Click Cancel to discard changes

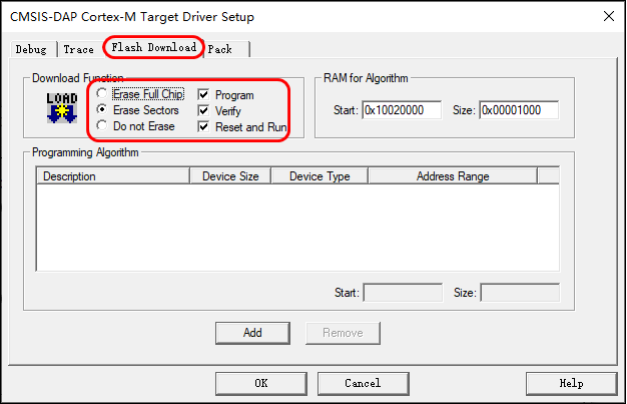click(x=363, y=383)
